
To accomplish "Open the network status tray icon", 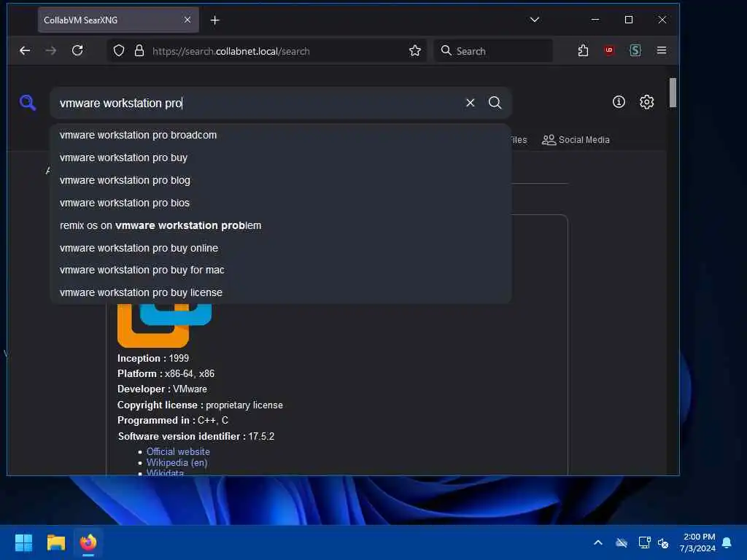I will [644, 542].
